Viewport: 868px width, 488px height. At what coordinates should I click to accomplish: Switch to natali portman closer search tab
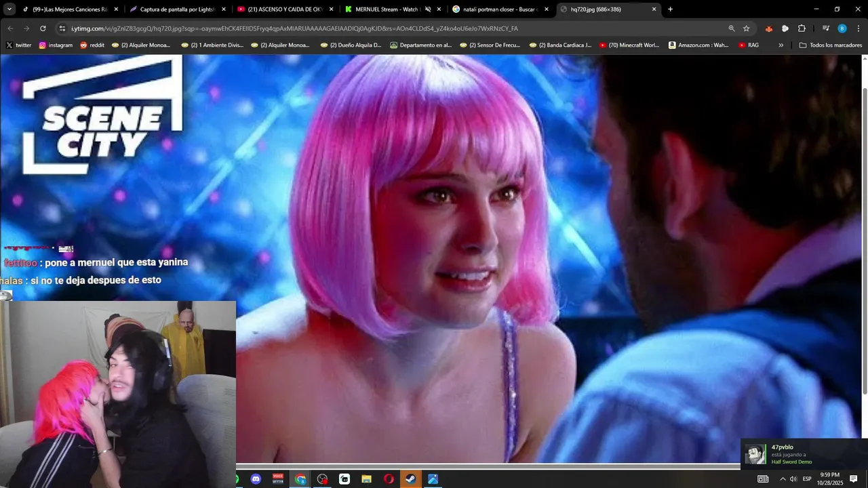coord(500,9)
